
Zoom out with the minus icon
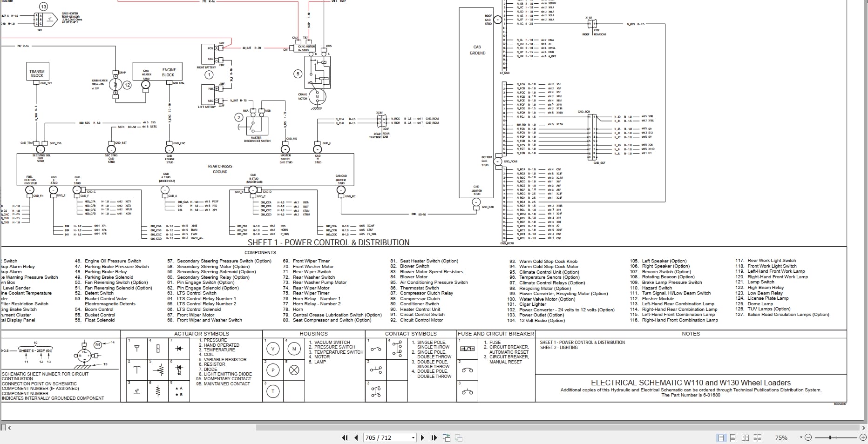[808, 437]
